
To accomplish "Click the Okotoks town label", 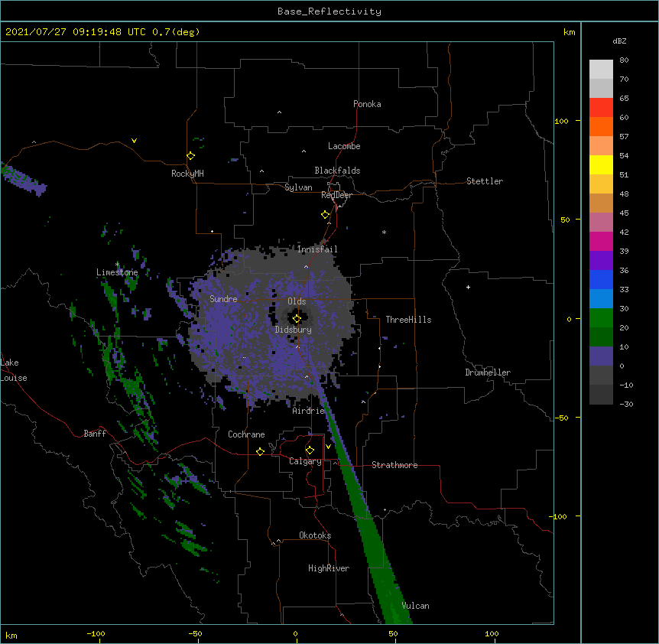I will point(315,535).
